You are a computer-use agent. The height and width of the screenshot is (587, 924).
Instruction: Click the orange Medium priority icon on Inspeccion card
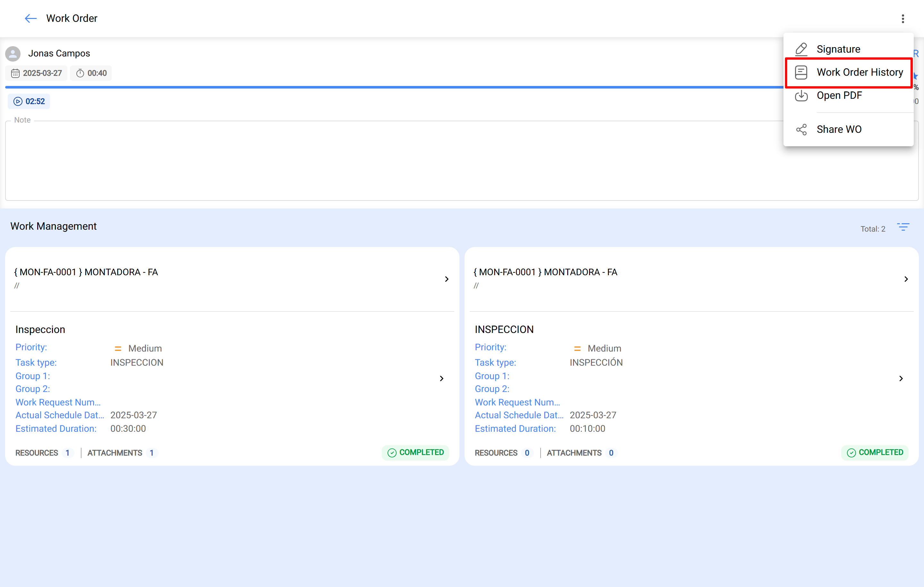118,349
